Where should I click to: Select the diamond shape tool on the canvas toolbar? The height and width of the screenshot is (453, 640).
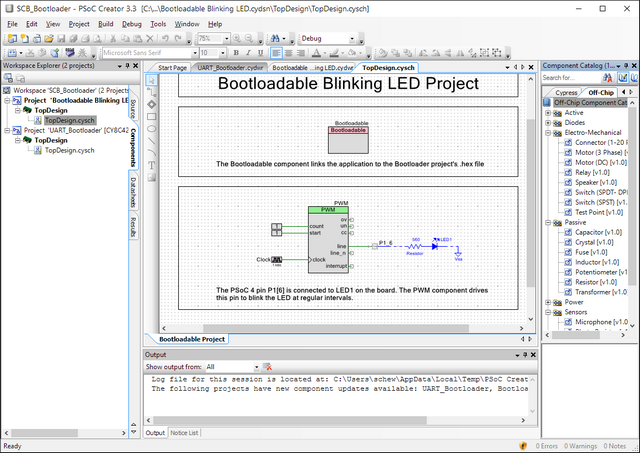pos(151,104)
